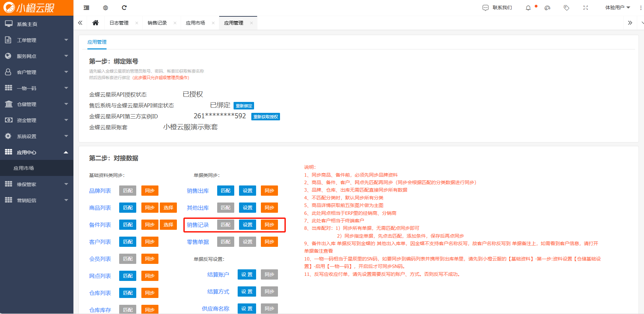Click 同步 for 其他出库
The height and width of the screenshot is (314, 644).
pyautogui.click(x=269, y=208)
